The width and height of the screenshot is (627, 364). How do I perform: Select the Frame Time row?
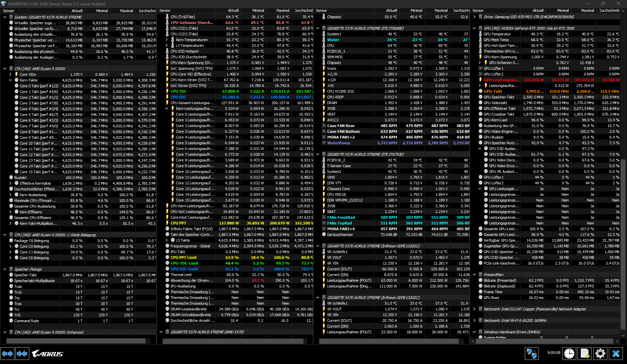546,292
